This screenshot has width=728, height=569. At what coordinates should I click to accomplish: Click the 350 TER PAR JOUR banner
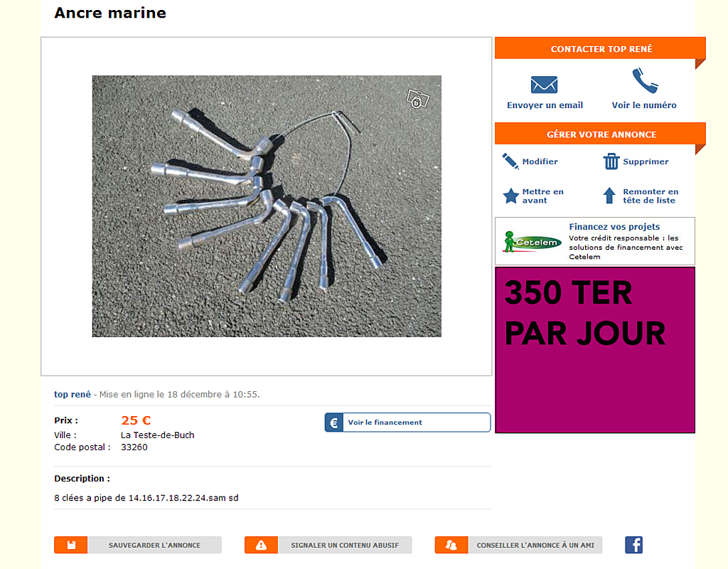(595, 350)
